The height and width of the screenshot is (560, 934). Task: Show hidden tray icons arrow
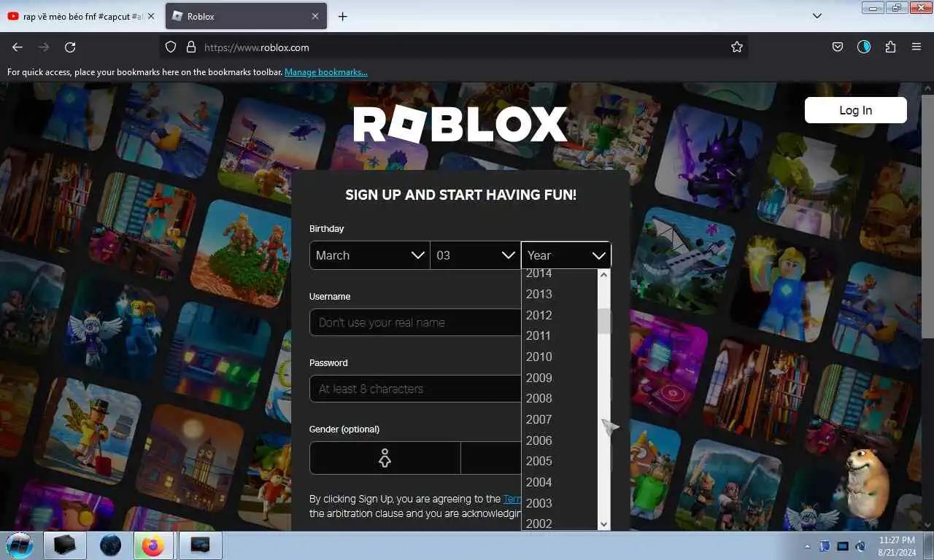click(807, 546)
